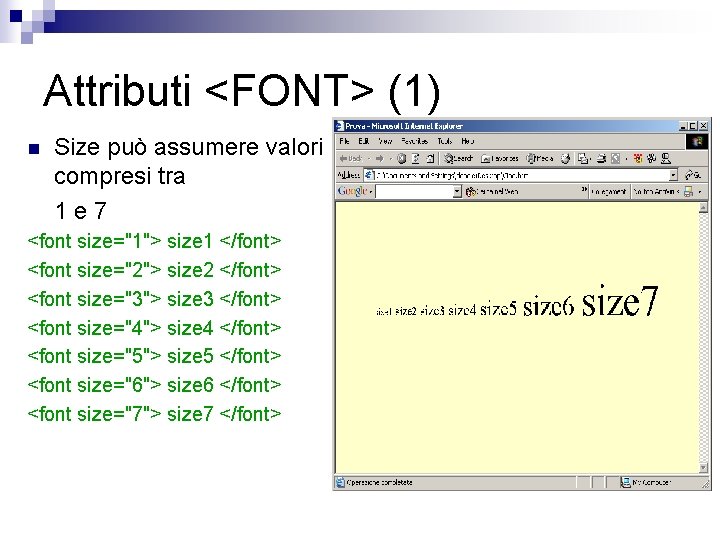Click the Messenger icon in toolbar
This screenshot has height=540, width=720.
(652, 158)
